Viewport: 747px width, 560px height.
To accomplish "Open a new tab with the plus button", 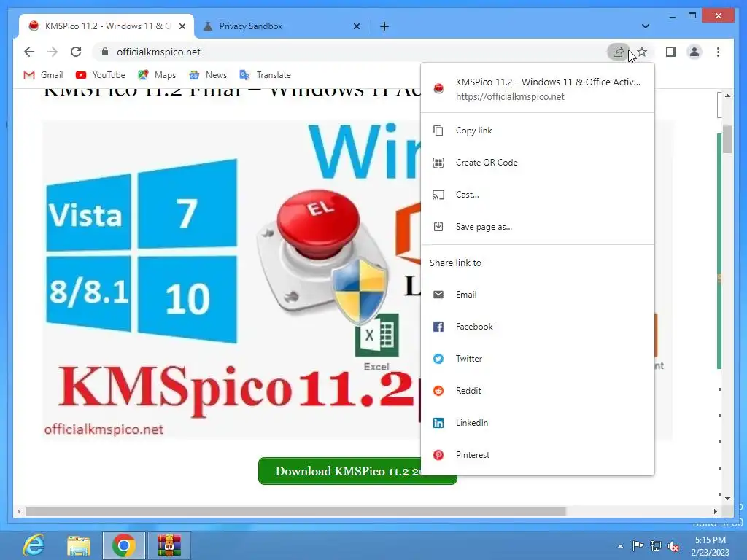I will pos(384,26).
